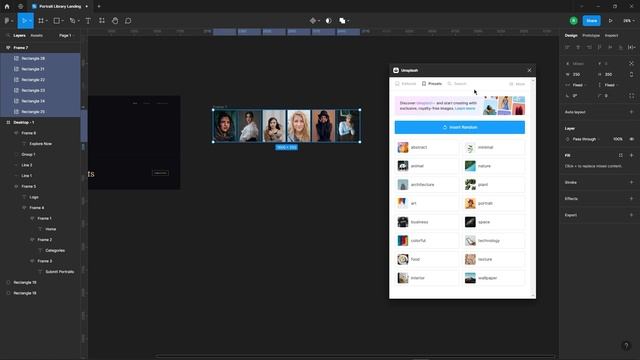Click the Insert Random button
The image size is (640, 360).
pos(460,127)
